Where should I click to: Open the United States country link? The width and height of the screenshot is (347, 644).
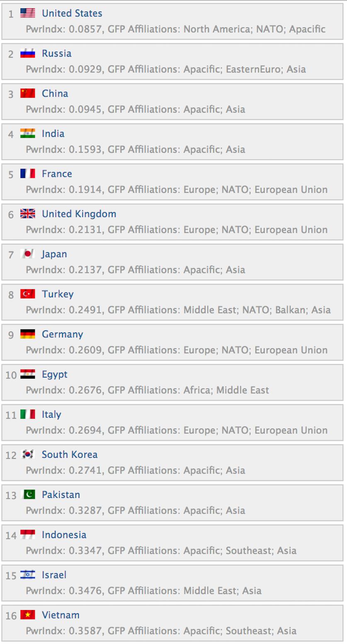(x=72, y=13)
